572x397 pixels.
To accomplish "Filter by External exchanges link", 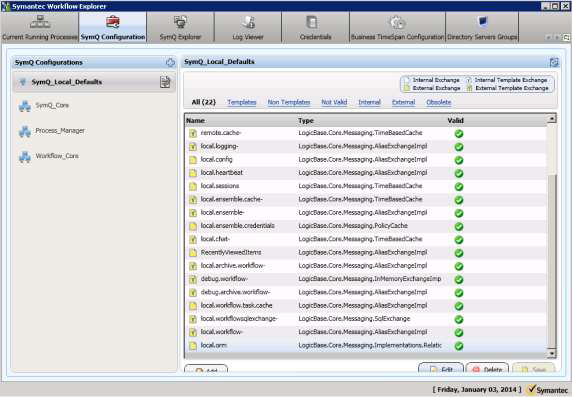I will 403,102.
